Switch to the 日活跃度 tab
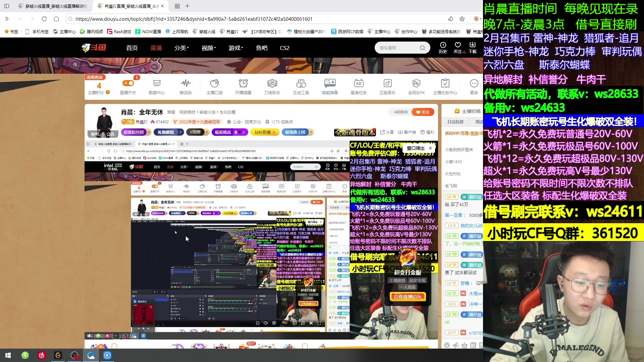This screenshot has height=362, width=644. (x=455, y=122)
